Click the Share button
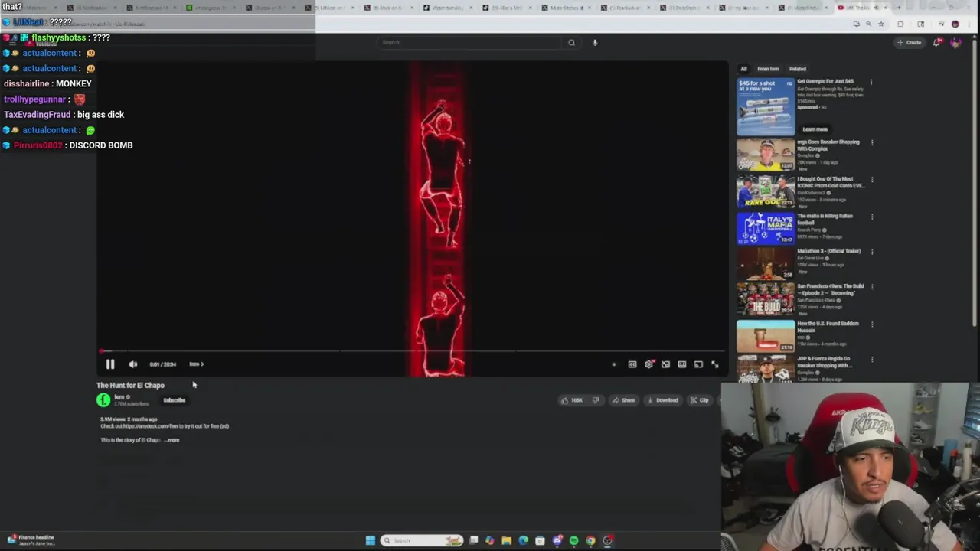 pos(623,400)
